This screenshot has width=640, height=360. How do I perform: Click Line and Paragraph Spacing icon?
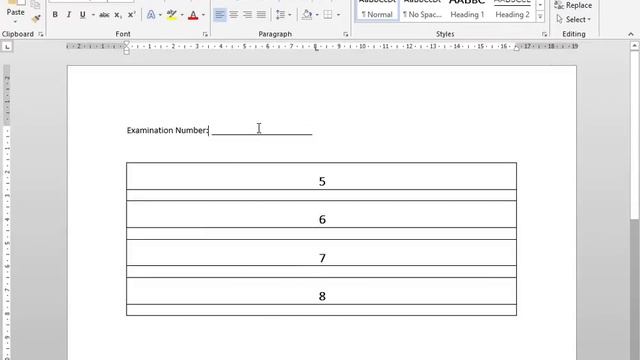point(280,15)
